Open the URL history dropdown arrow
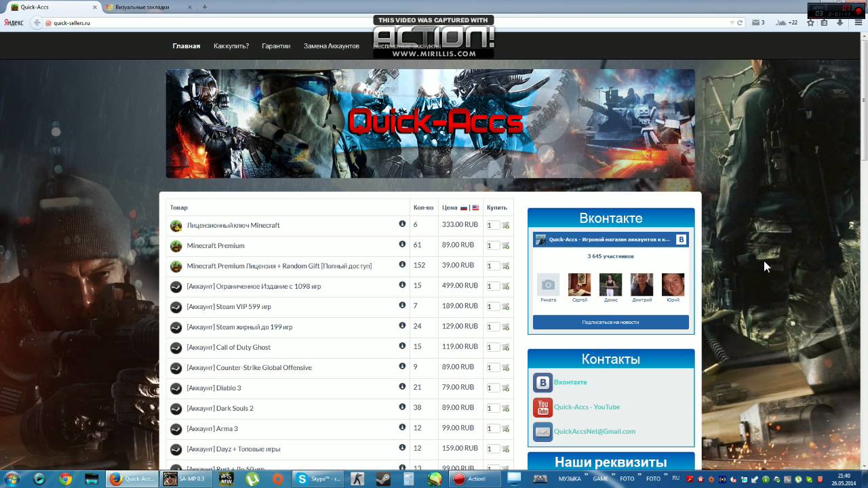The width and height of the screenshot is (868, 488). coord(732,22)
